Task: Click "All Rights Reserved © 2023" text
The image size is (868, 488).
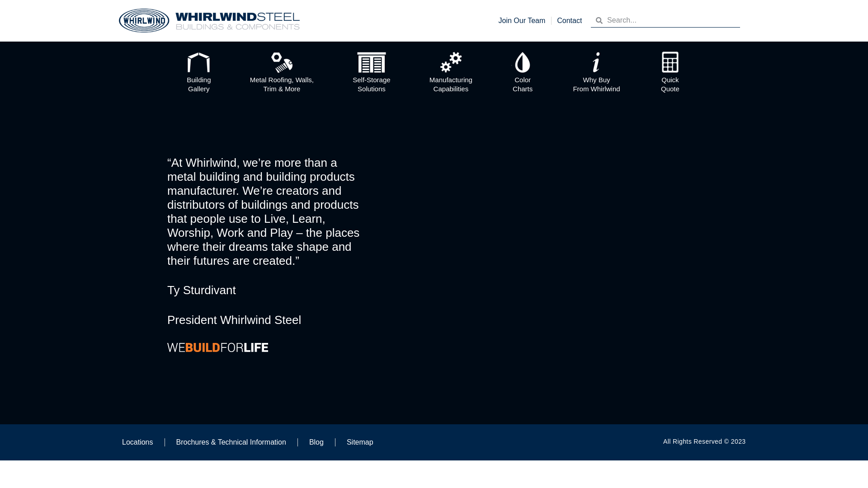Action: (704, 441)
